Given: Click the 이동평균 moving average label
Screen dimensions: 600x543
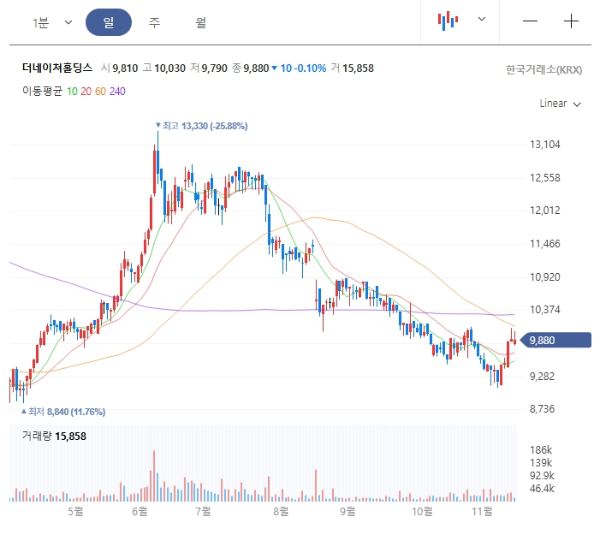Looking at the screenshot, I should coord(42,91).
